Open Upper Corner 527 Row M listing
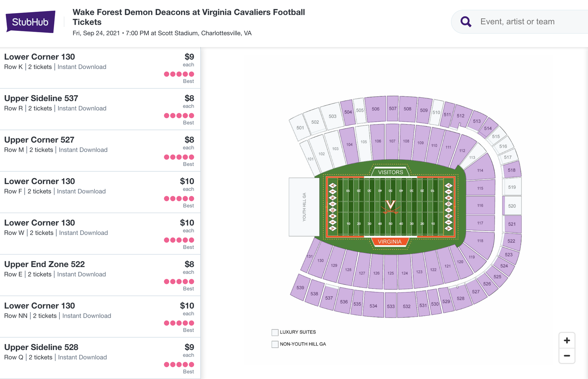Viewport: 588px width, 379px height. [100, 151]
